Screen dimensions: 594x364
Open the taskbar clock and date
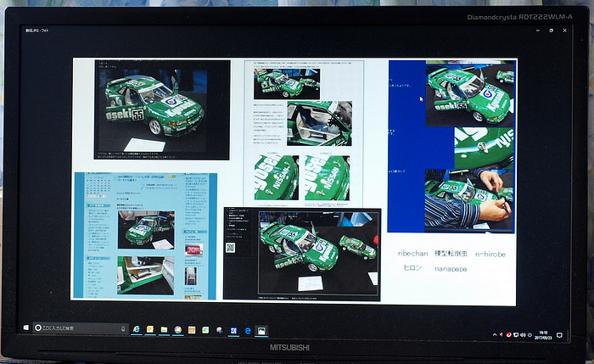tap(543, 335)
